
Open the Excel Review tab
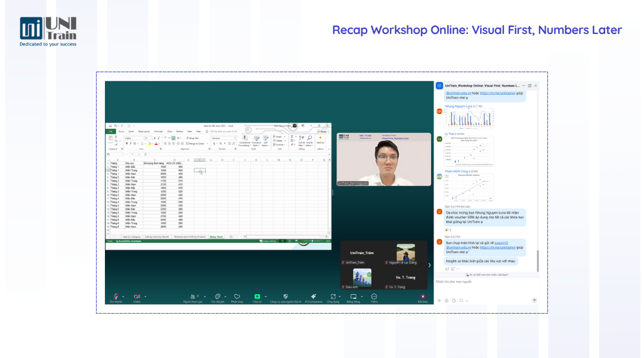(179, 131)
